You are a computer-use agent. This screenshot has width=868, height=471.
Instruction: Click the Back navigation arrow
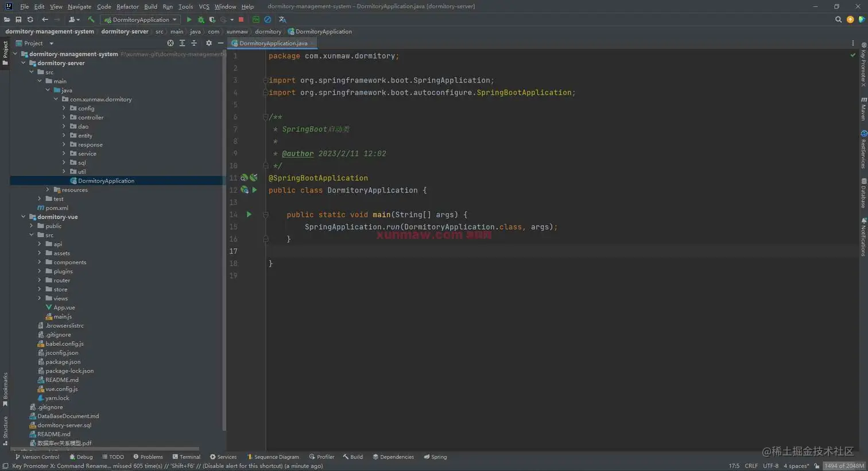45,20
